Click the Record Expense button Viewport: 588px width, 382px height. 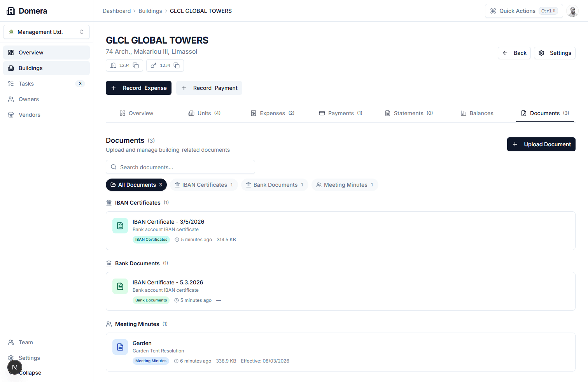(138, 88)
